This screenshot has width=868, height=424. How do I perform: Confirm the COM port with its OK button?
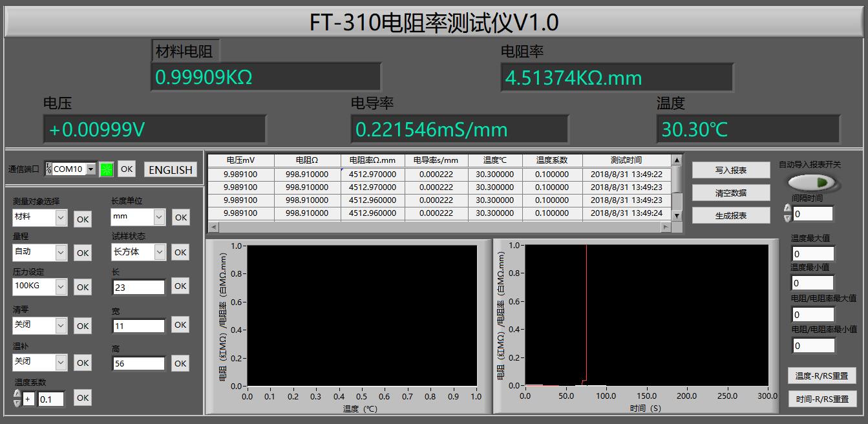[x=127, y=169]
